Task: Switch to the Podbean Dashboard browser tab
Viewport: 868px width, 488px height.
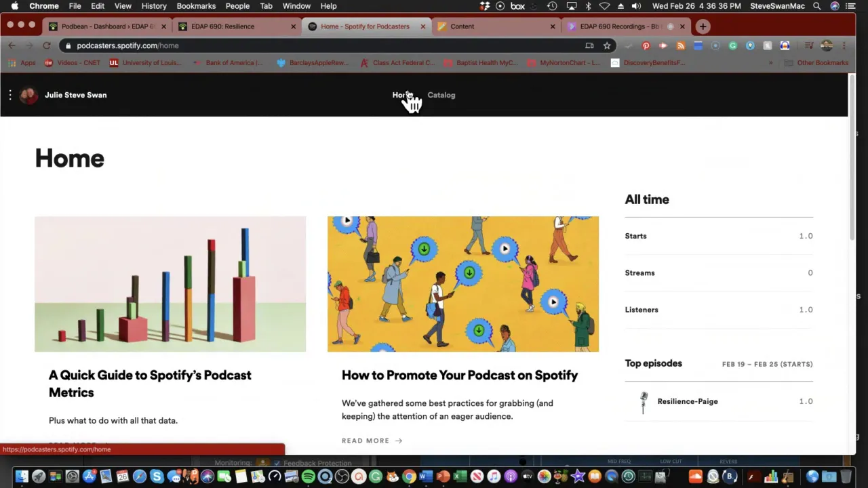Action: [107, 26]
